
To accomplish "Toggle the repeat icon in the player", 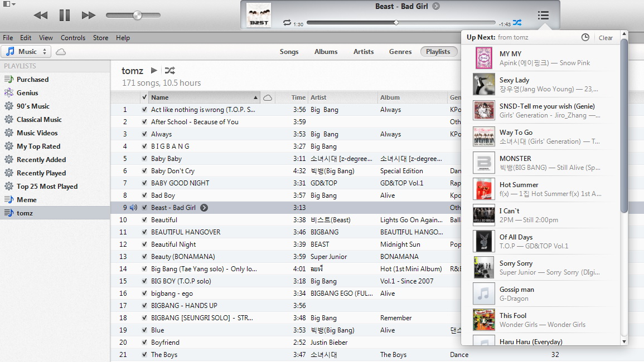I will pyautogui.click(x=287, y=23).
